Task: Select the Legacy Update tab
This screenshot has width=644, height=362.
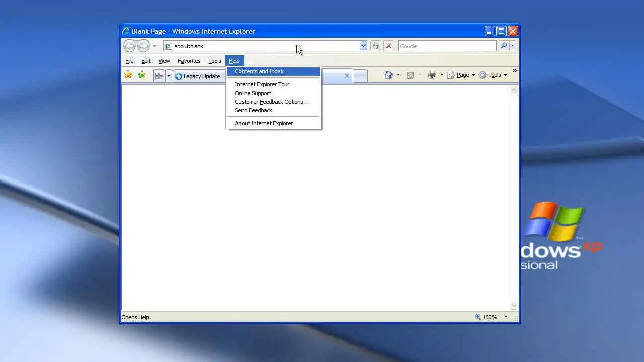Action: point(199,76)
